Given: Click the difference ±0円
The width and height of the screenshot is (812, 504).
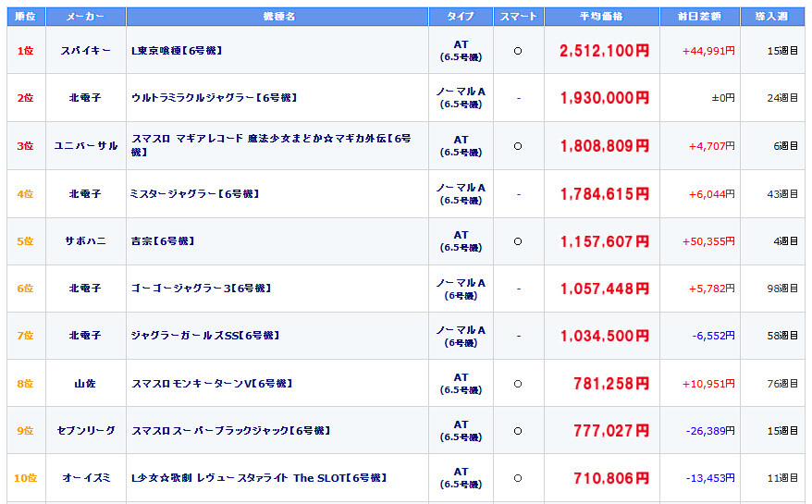Looking at the screenshot, I should click(x=723, y=98).
